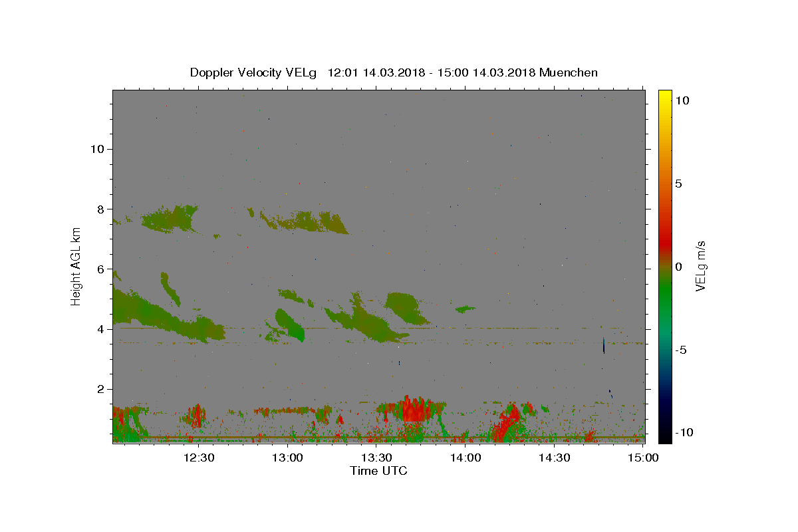Click the "Height AGL km" y-axis label
Viewport: 798px width, 532px height.
point(76,266)
